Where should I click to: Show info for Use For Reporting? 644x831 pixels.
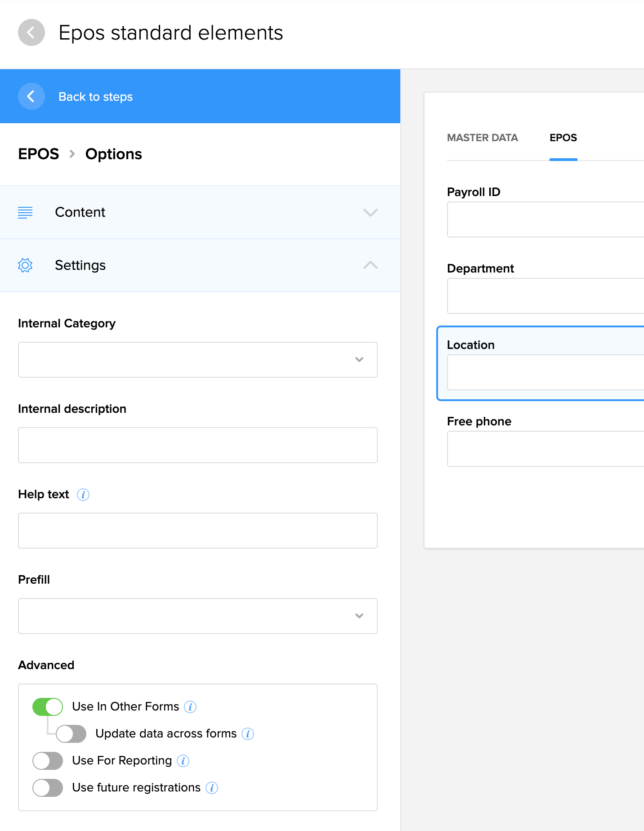point(183,761)
